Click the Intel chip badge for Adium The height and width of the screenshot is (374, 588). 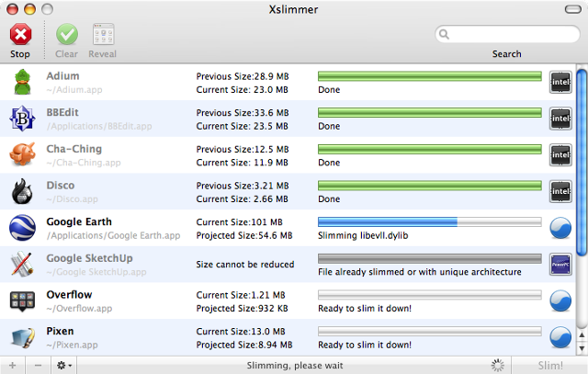tap(560, 82)
